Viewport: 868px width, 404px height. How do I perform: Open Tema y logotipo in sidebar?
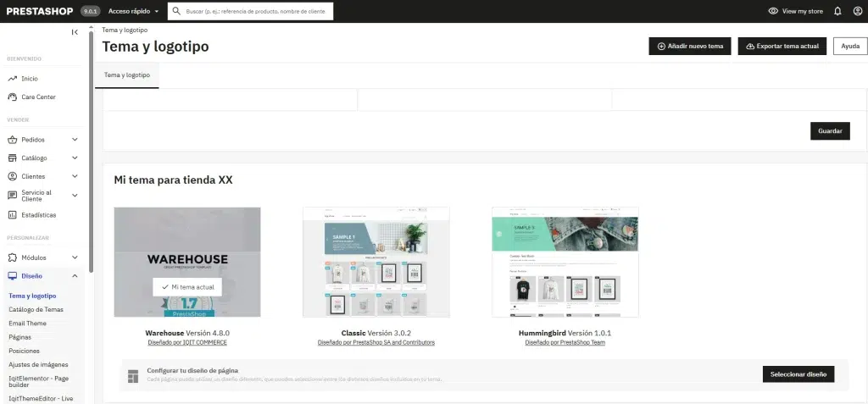[32, 296]
